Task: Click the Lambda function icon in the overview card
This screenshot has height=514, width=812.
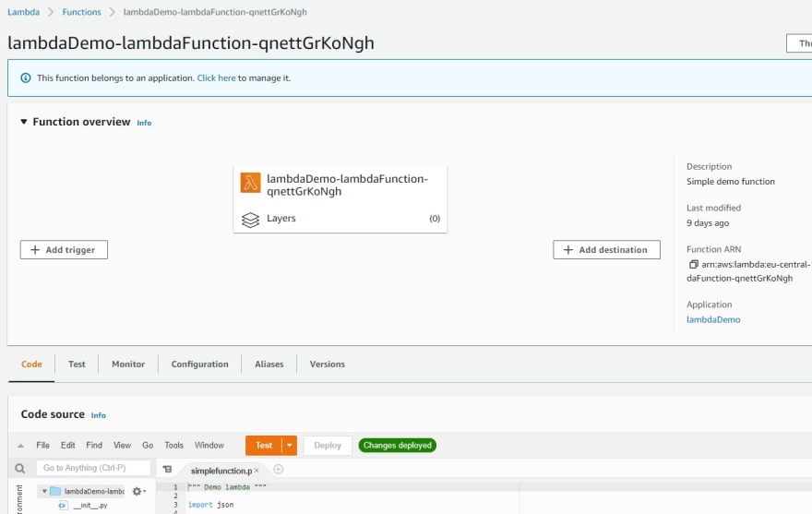Action: (x=251, y=183)
